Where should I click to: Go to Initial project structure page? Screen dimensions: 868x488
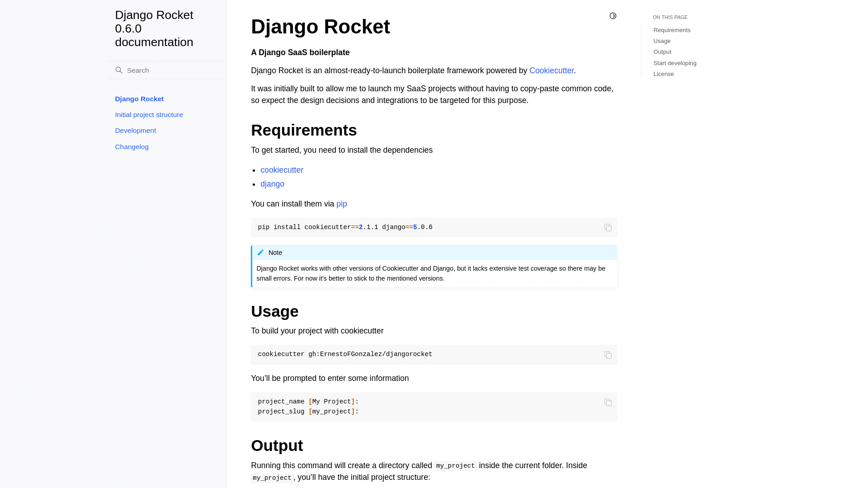pyautogui.click(x=149, y=114)
